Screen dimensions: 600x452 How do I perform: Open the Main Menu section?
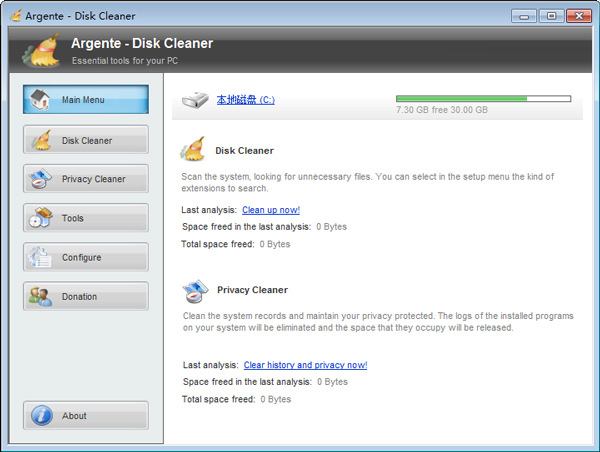(86, 100)
